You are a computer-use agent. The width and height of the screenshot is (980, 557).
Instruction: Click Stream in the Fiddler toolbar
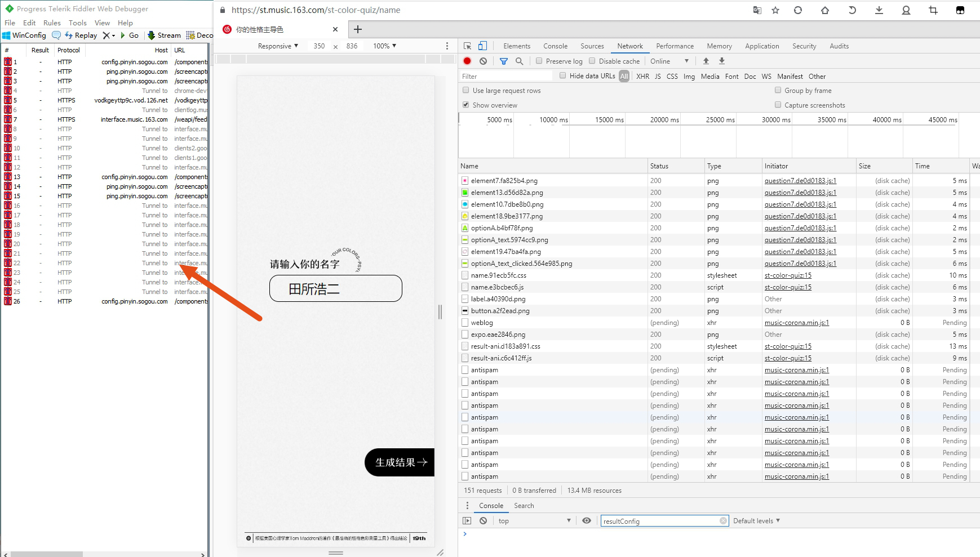pos(164,35)
